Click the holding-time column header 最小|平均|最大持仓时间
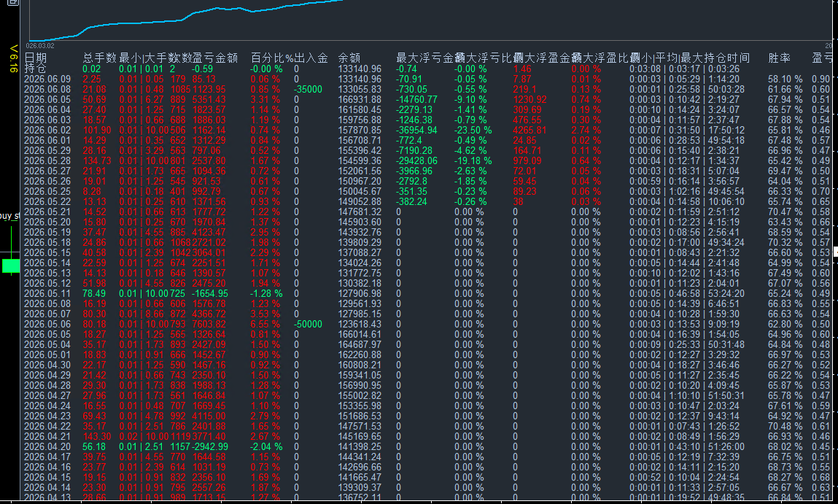This screenshot has width=838, height=504. click(689, 58)
